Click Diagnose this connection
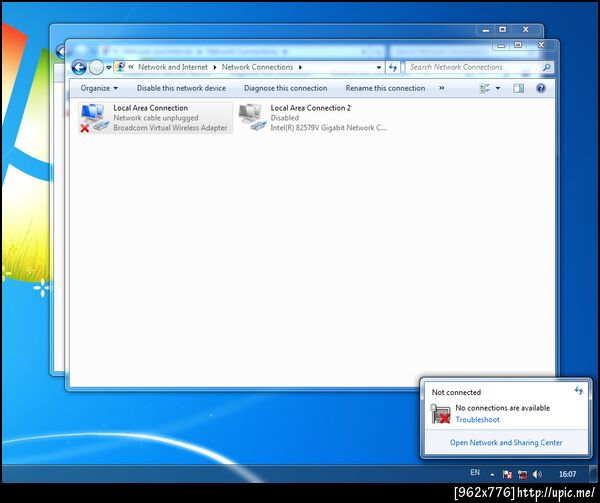 285,88
